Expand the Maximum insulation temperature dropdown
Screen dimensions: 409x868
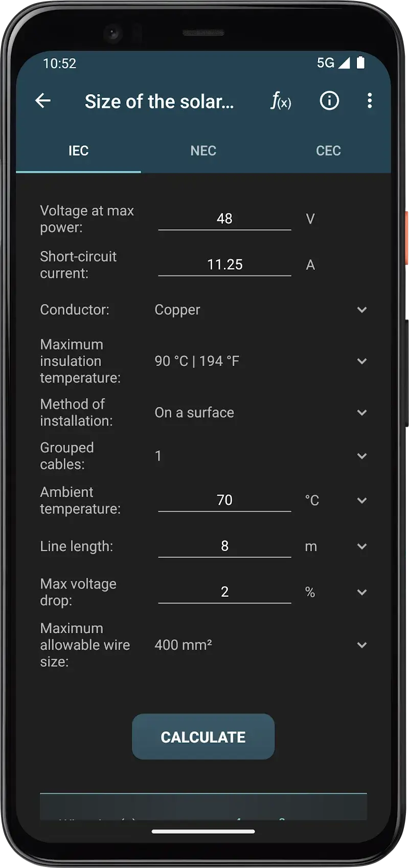[362, 361]
